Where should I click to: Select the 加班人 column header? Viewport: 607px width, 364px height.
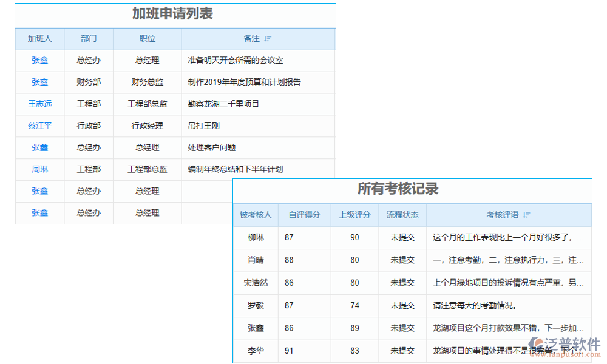[39, 38]
